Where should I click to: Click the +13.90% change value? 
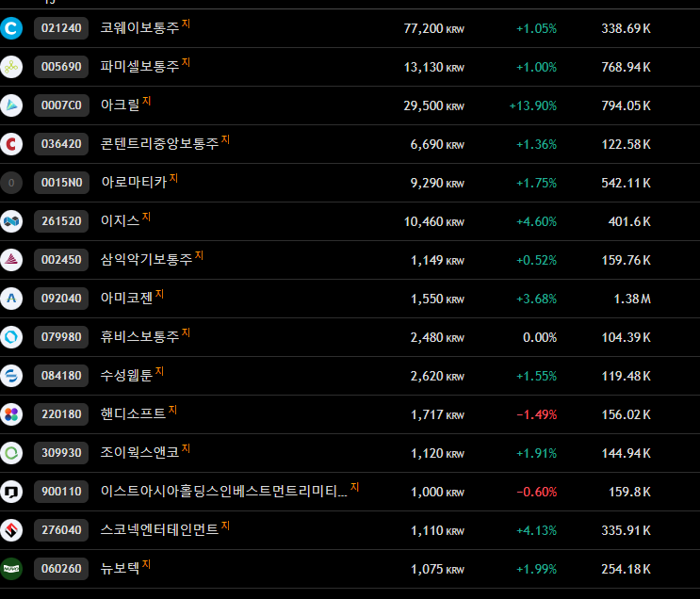click(x=533, y=106)
